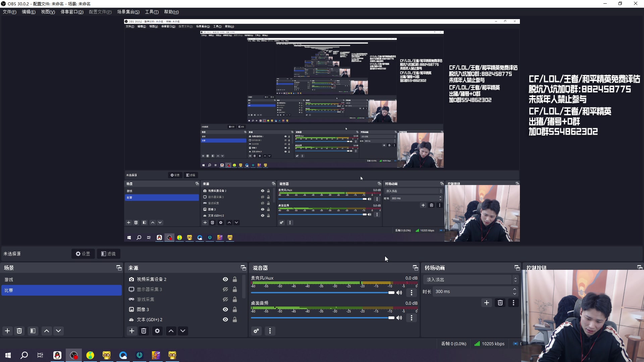
Task: Open the 视图(V) menu
Action: [x=48, y=12]
